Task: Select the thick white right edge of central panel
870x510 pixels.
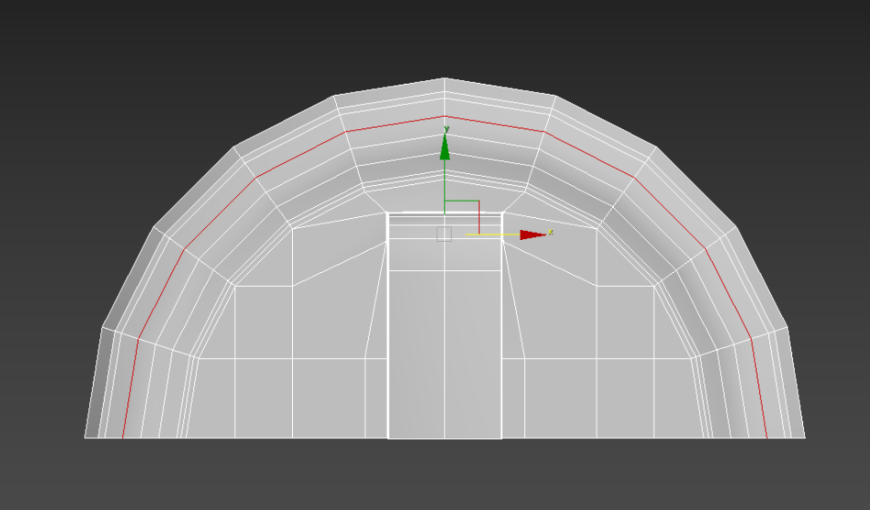Action: click(x=502, y=325)
